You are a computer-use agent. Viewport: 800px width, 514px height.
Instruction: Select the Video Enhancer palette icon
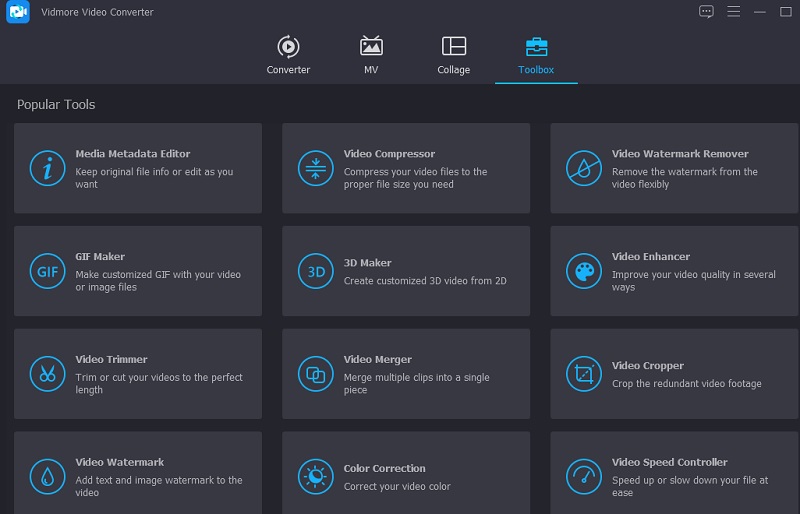583,271
